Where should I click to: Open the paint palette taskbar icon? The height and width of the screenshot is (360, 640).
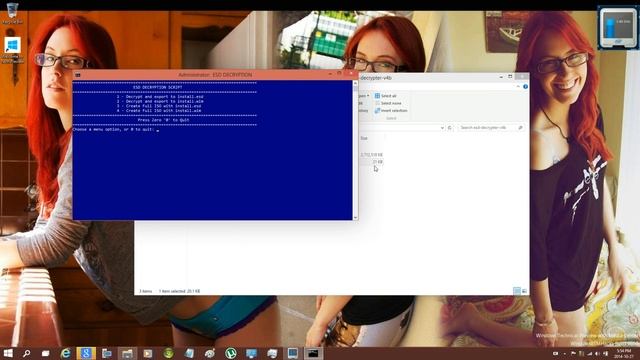point(210,353)
